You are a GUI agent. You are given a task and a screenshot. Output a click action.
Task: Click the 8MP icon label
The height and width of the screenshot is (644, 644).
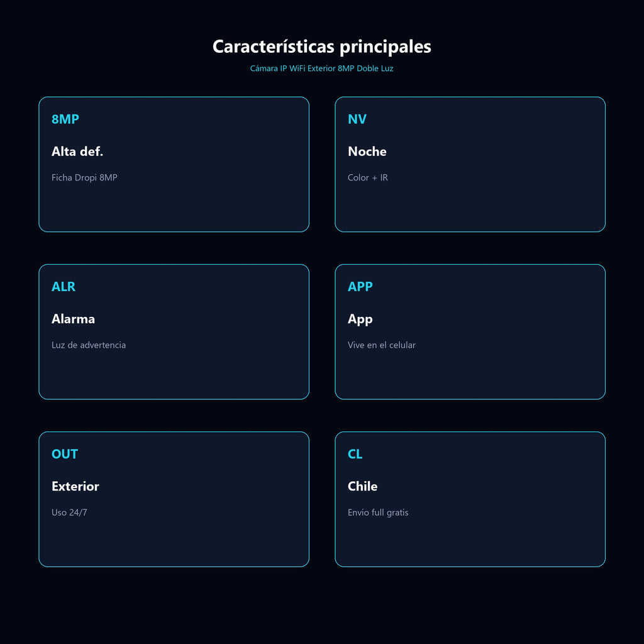tap(65, 119)
